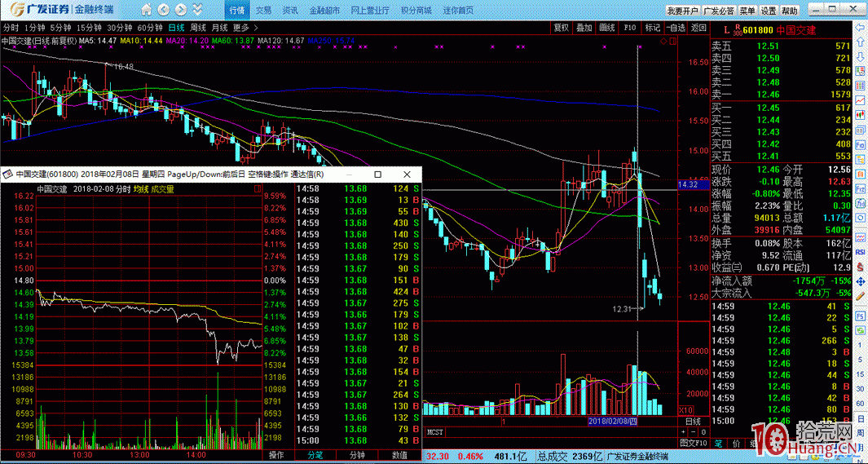
Task: Click the up-arrow icon in right sidebar
Action: 861,42
